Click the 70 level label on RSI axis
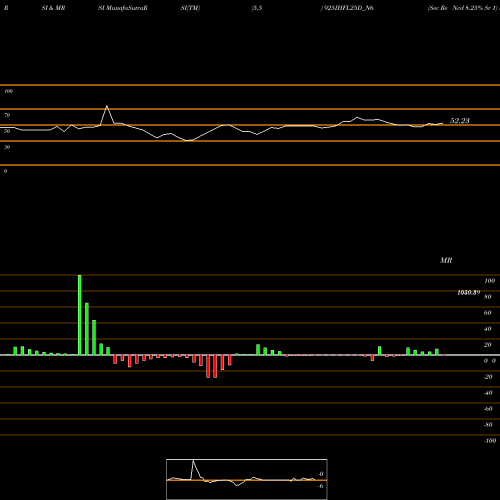 coord(7,115)
